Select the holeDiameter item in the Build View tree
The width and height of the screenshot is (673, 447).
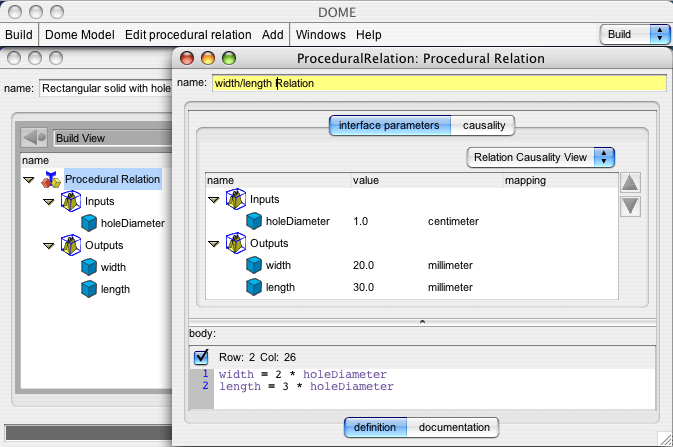(x=133, y=223)
